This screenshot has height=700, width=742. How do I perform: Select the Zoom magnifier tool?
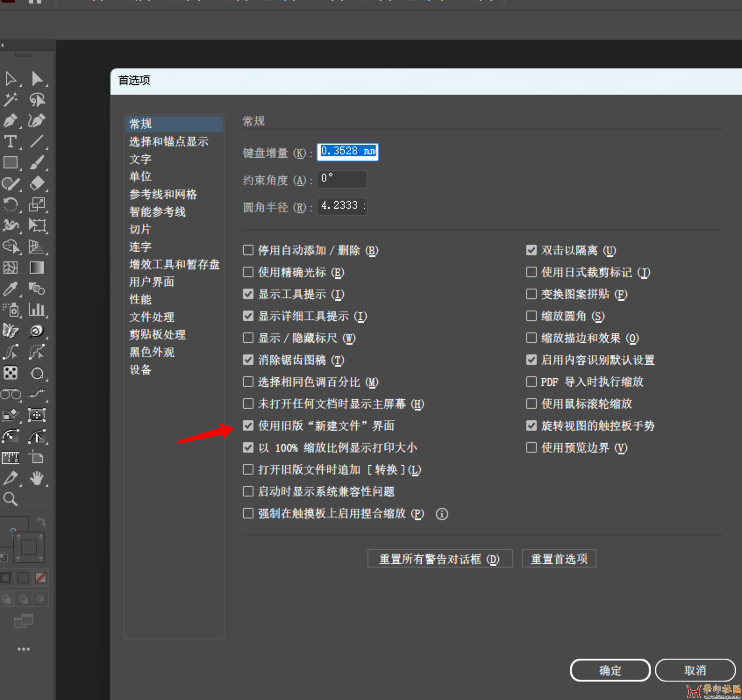coord(10,499)
